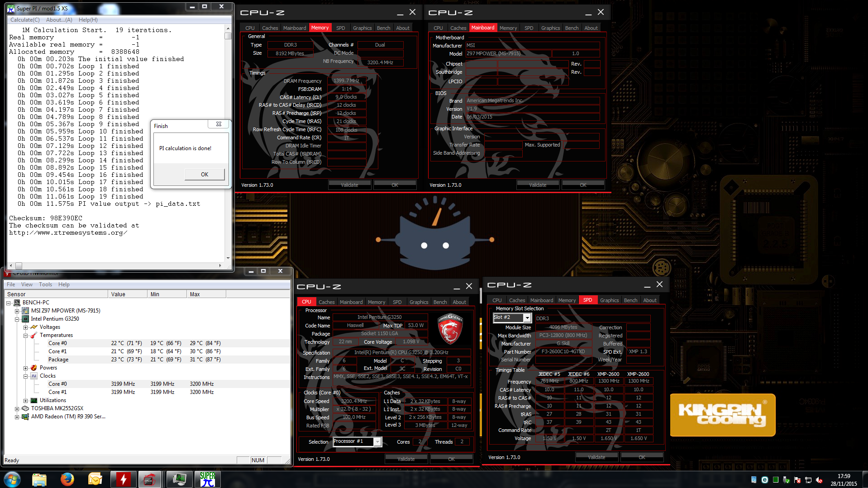This screenshot has height=488, width=868.
Task: Click OK in the Finish dialog
Action: pyautogui.click(x=205, y=175)
